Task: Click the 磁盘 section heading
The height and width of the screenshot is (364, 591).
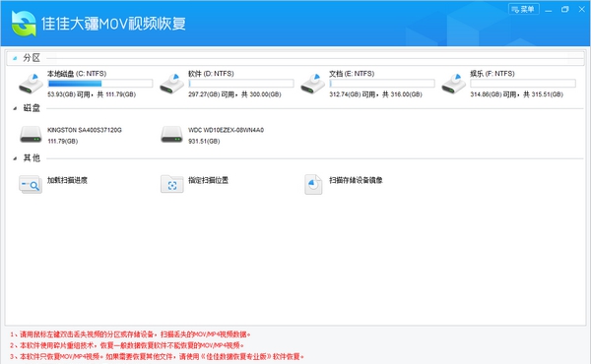Action: (x=32, y=108)
